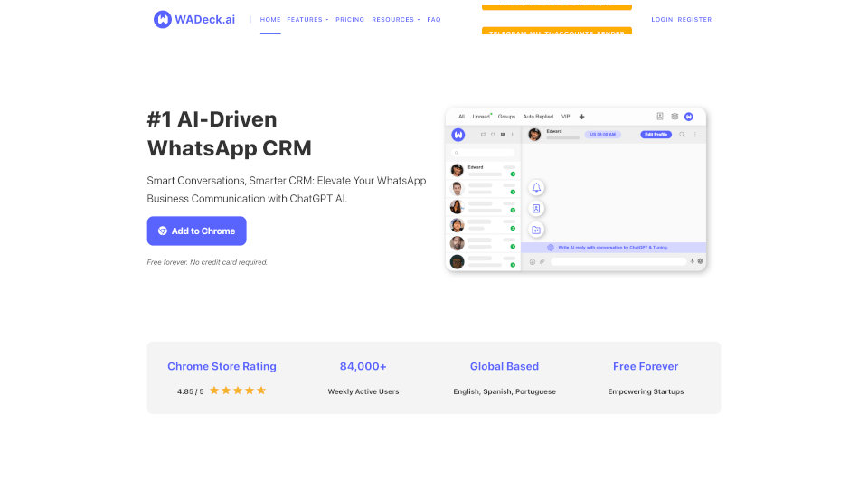The width and height of the screenshot is (868, 480).
Task: Switch to the Groups tab
Action: (x=506, y=117)
